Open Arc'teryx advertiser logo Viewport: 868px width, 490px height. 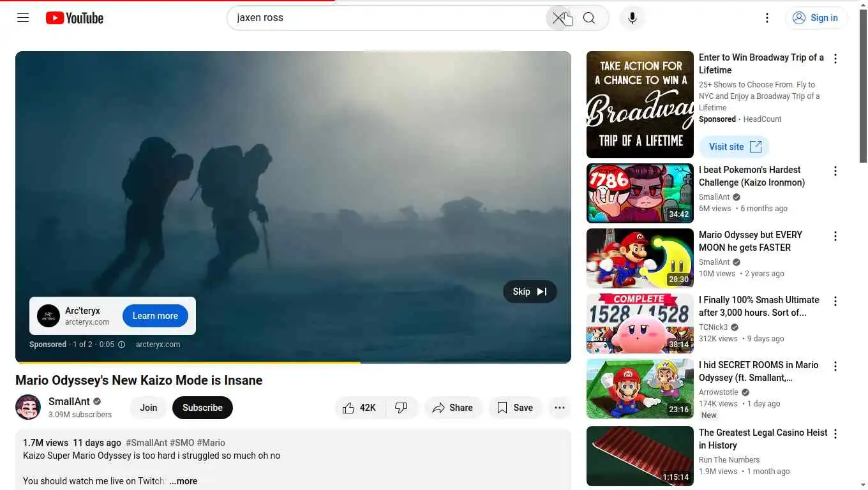pyautogui.click(x=49, y=316)
